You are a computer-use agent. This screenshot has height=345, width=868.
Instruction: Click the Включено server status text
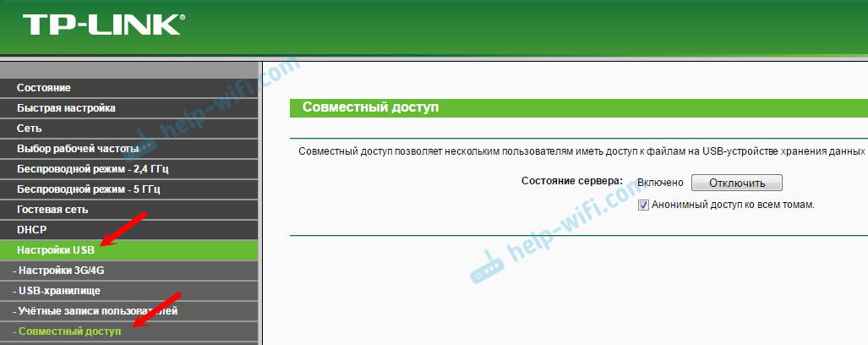click(x=660, y=183)
